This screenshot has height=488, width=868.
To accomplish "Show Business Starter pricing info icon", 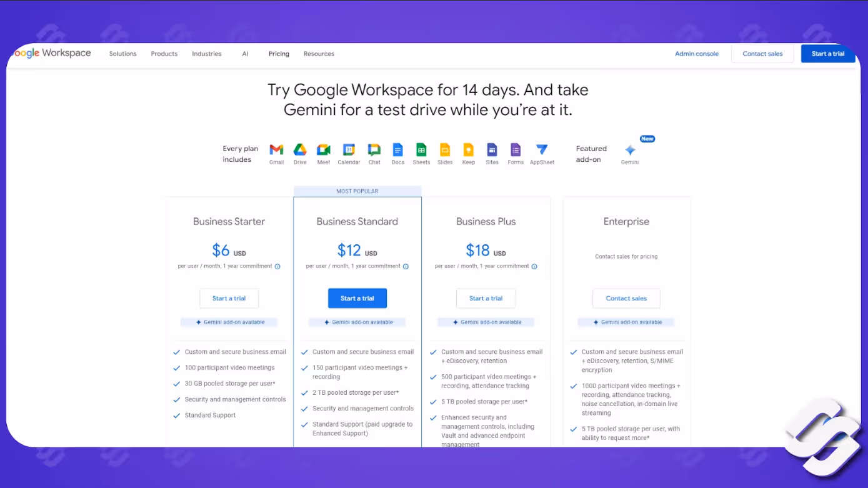I will 277,266.
